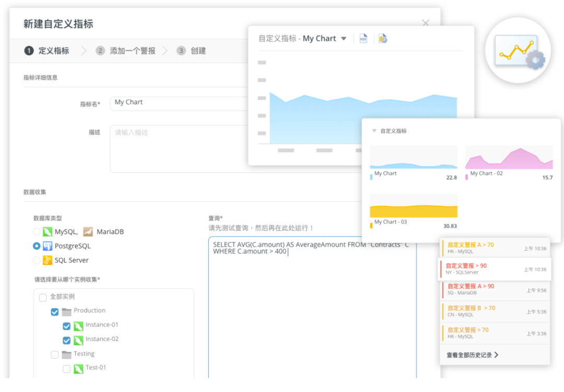Select the SQL Server radio button

tap(37, 260)
